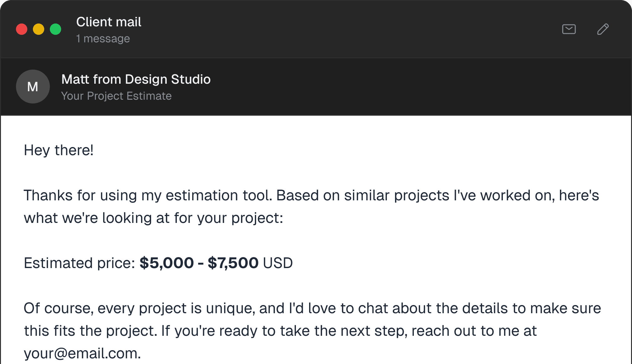Maximize the window with the green button
This screenshot has height=364, width=632.
(55, 29)
